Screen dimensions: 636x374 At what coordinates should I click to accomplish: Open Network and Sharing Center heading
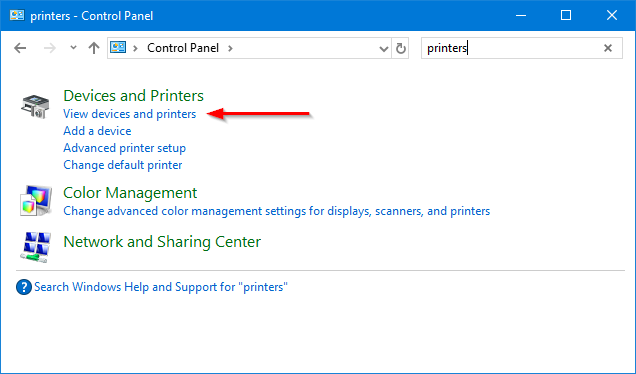click(x=162, y=242)
